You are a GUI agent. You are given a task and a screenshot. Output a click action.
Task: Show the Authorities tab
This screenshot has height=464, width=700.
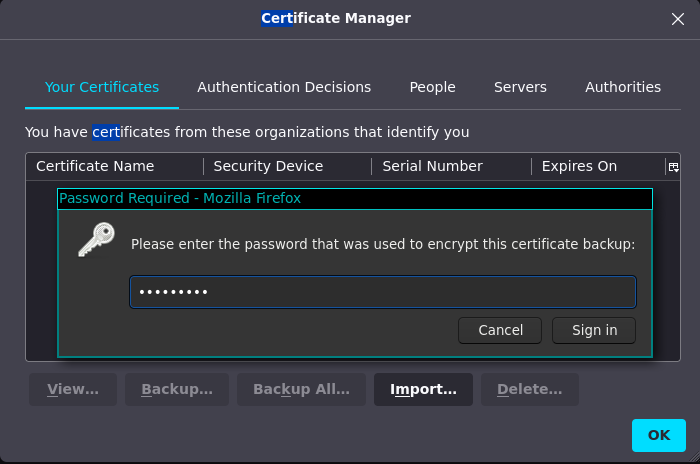pyautogui.click(x=622, y=87)
